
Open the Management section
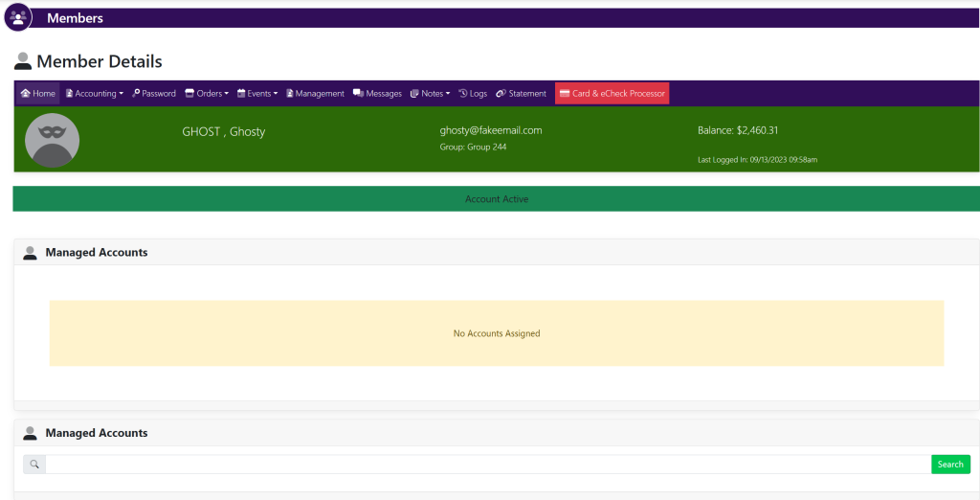(315, 94)
